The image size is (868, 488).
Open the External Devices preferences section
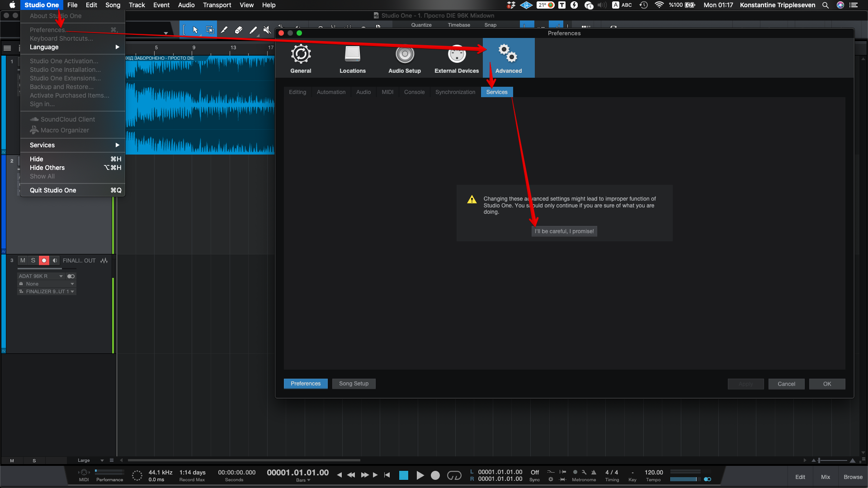point(457,58)
